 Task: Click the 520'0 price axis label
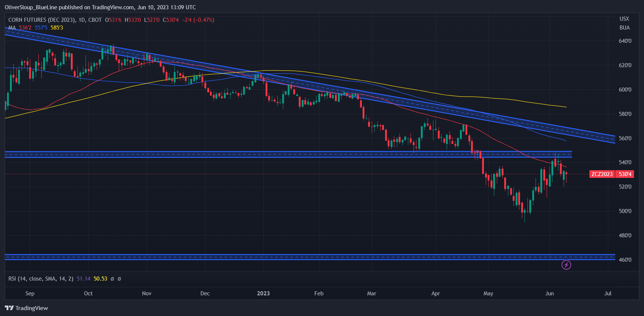pos(625,187)
